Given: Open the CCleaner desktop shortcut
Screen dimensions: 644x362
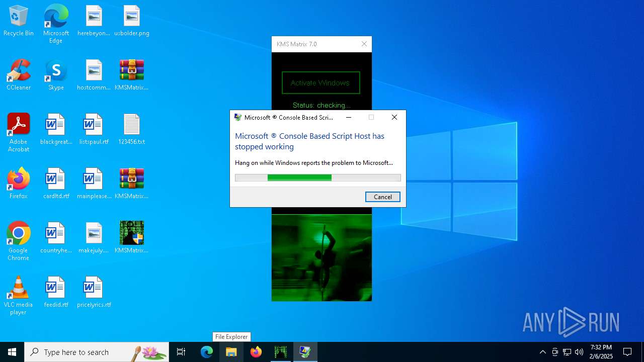Looking at the screenshot, I should [x=19, y=75].
